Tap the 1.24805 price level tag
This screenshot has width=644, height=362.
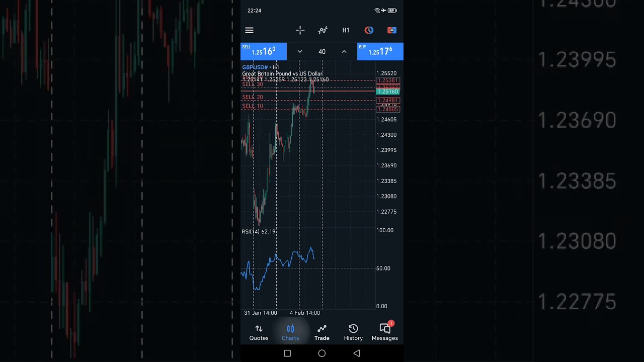[388, 109]
